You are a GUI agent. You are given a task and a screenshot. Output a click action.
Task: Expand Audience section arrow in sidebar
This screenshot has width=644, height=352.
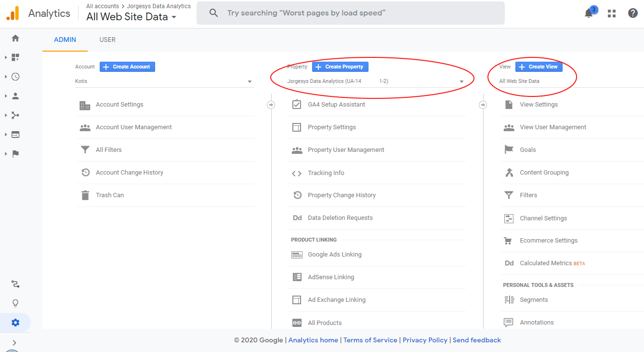pyautogui.click(x=6, y=96)
